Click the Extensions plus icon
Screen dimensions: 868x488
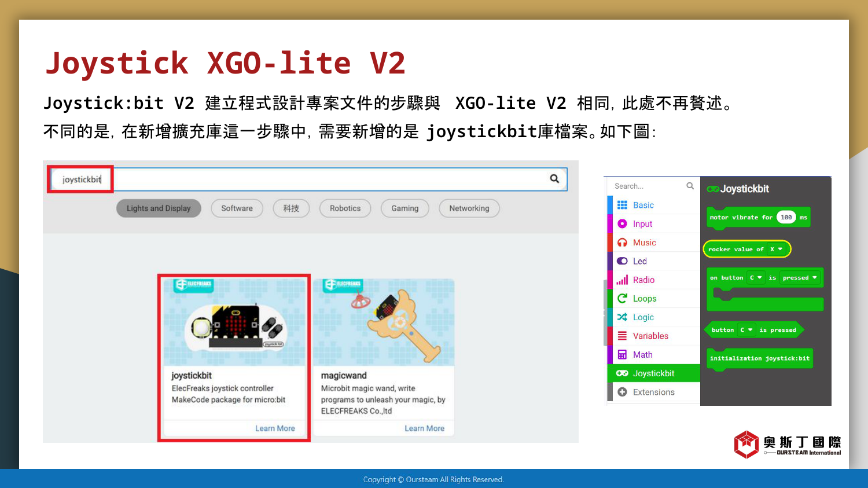(622, 392)
